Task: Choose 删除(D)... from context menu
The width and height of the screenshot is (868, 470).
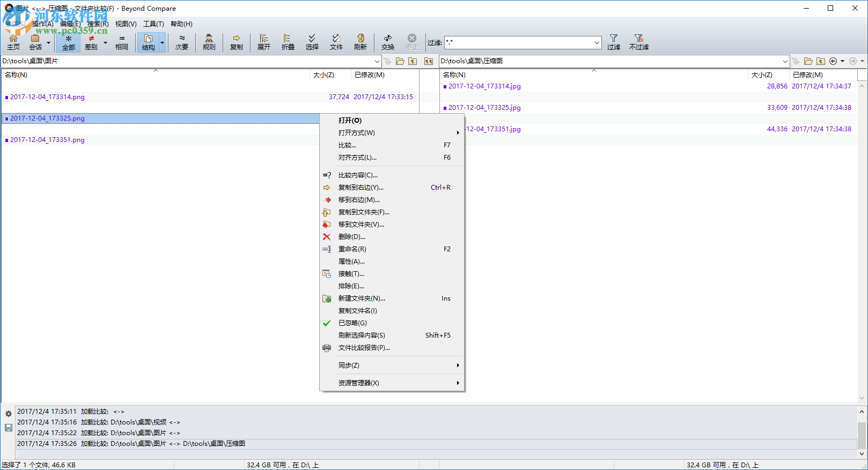Action: (x=392, y=237)
